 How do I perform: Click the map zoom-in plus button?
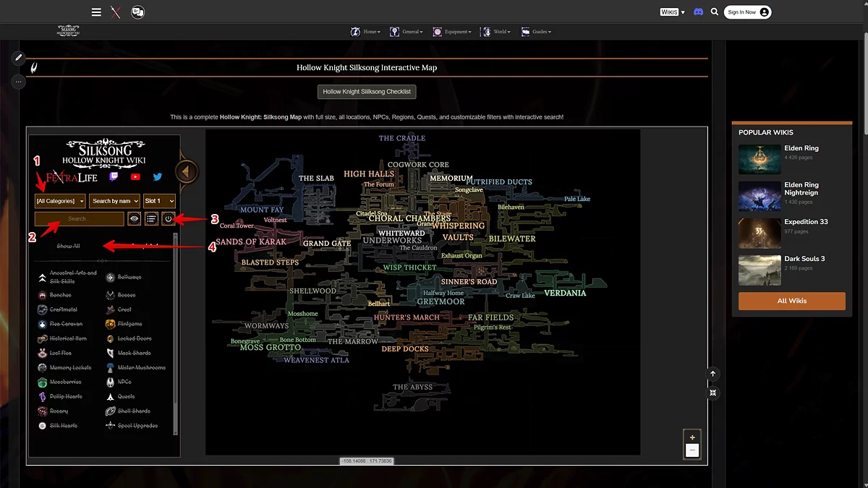(692, 437)
